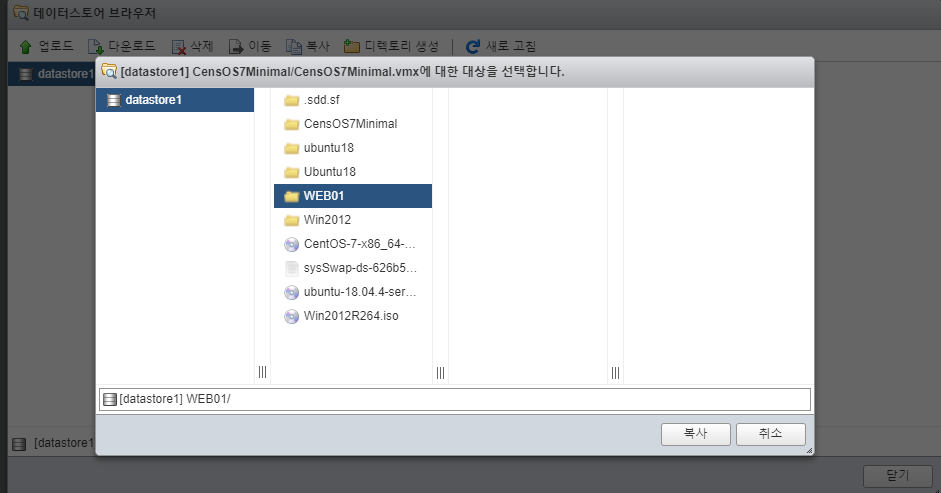
Task: Select the ubuntu-18.04.4-ser ISO file name
Action: [x=359, y=292]
